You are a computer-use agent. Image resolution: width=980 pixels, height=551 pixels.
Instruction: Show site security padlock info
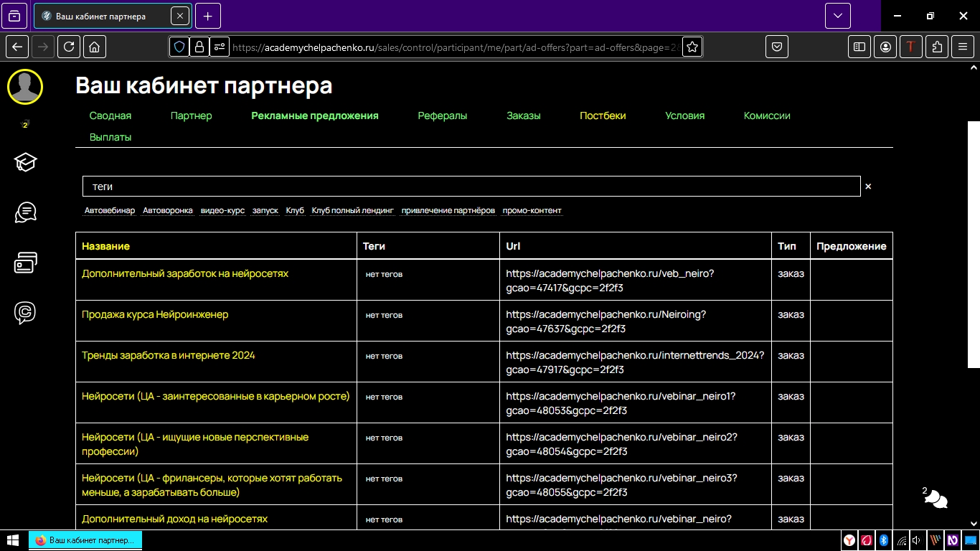pos(199,47)
